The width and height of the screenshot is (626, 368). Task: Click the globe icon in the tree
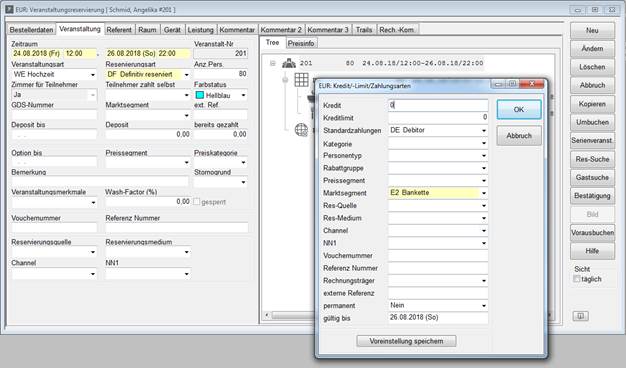pos(301,130)
